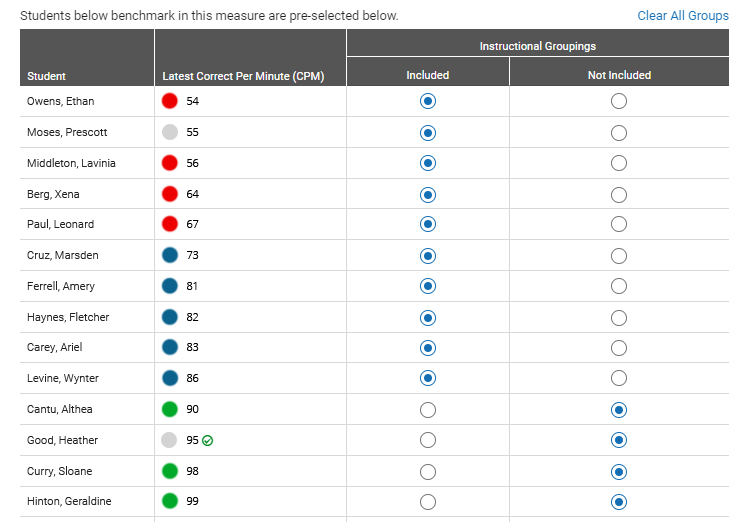
Task: Choose Included for Hinton, Geraldine
Action: pyautogui.click(x=428, y=502)
